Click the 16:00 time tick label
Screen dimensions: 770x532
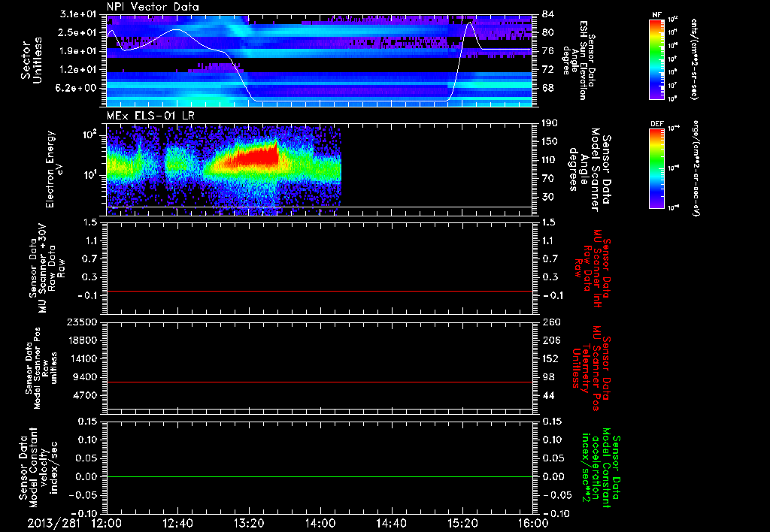(533, 523)
